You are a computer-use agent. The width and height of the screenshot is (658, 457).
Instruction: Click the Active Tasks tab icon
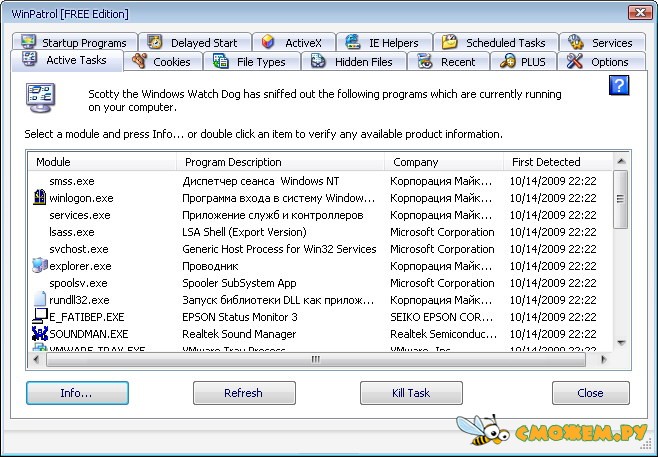click(29, 60)
